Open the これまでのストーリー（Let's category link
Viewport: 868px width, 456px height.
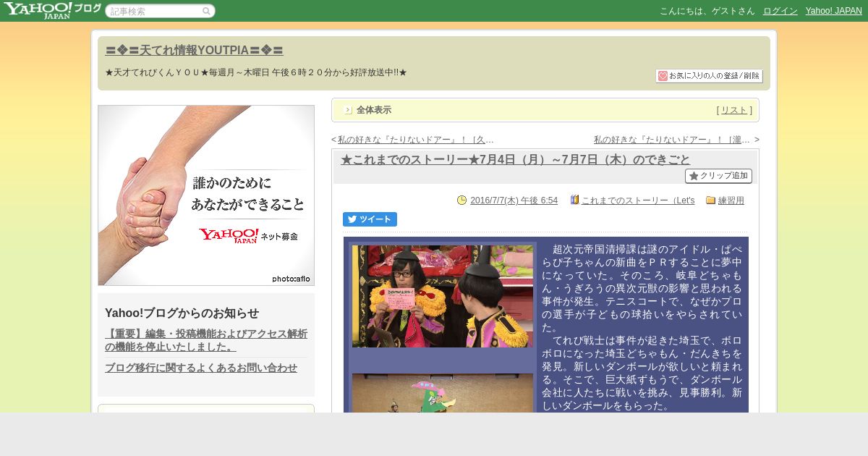pos(638,200)
